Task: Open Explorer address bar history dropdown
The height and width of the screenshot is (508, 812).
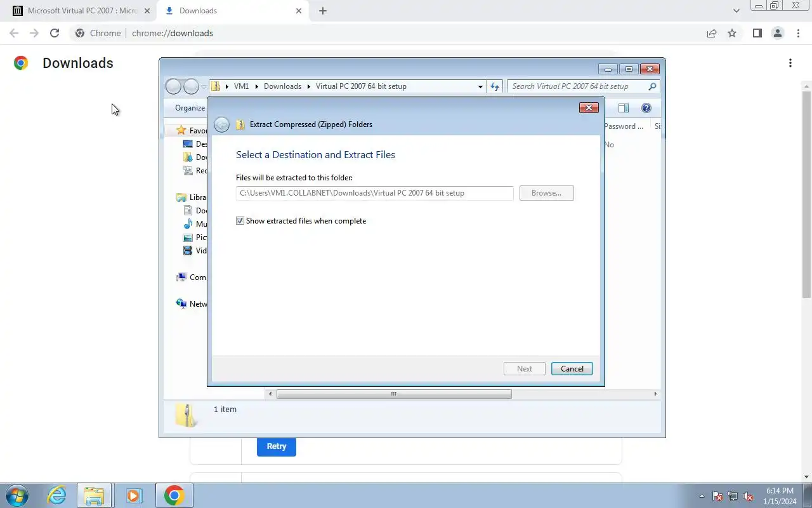Action: click(480, 86)
